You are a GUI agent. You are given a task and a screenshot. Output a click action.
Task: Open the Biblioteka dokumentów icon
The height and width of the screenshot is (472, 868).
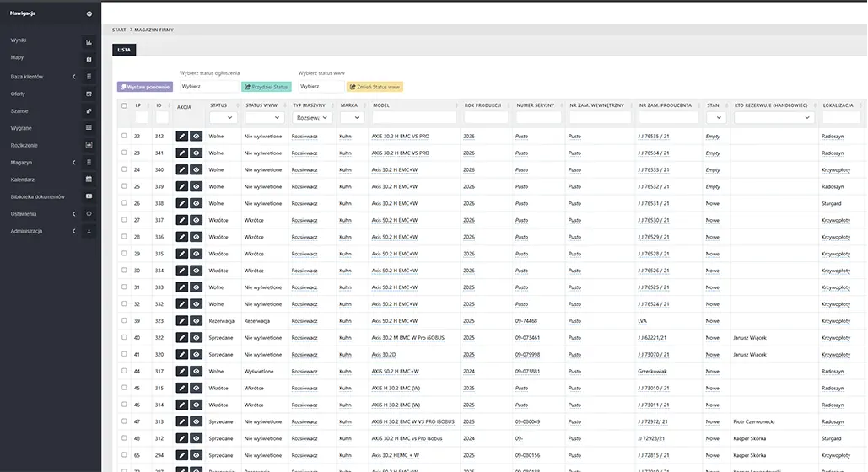(x=89, y=196)
